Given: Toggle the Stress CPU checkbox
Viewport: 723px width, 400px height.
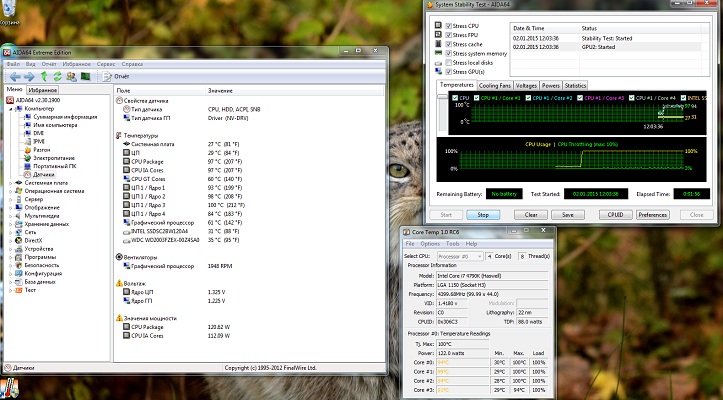Looking at the screenshot, I should 448,26.
